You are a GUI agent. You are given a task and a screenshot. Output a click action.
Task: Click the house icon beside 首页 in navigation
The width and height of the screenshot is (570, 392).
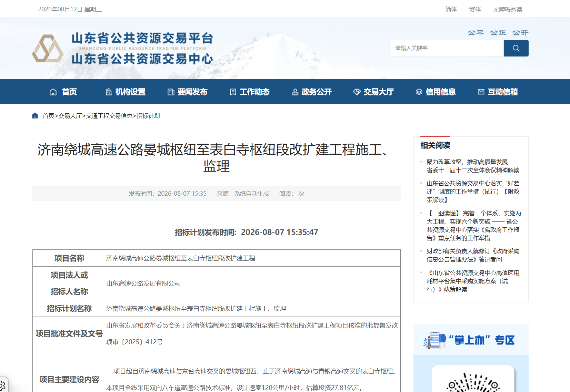[x=53, y=92]
